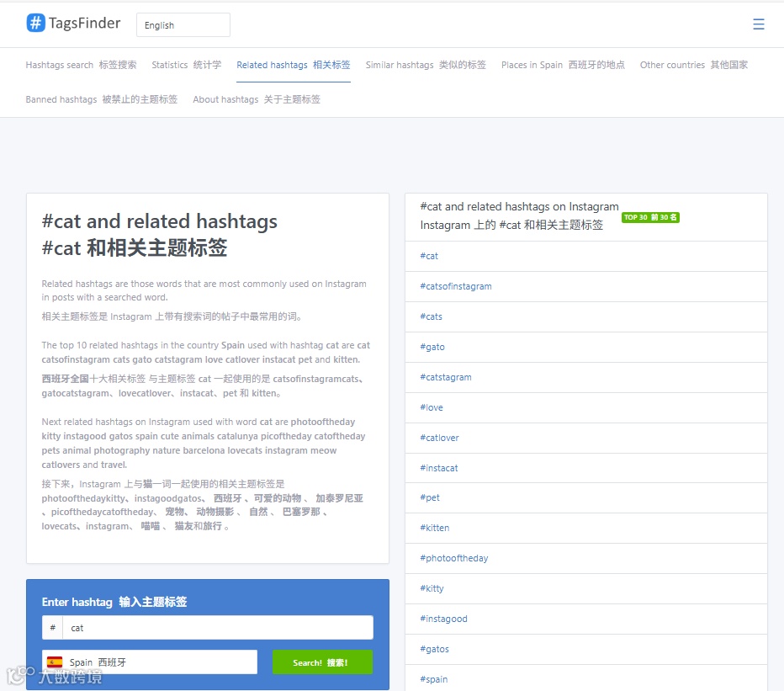Viewport: 784px width, 691px height.
Task: Open the #catstagram hashtag link
Action: pos(446,377)
